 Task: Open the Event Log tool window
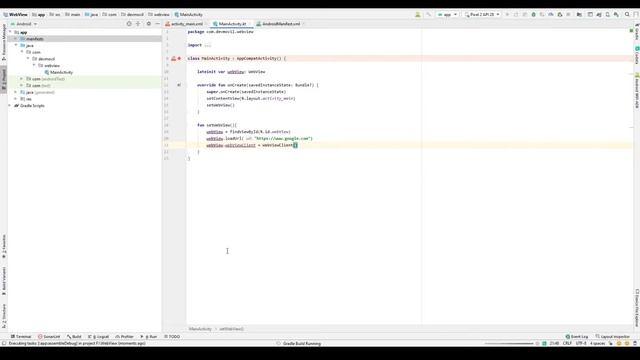pyautogui.click(x=577, y=336)
